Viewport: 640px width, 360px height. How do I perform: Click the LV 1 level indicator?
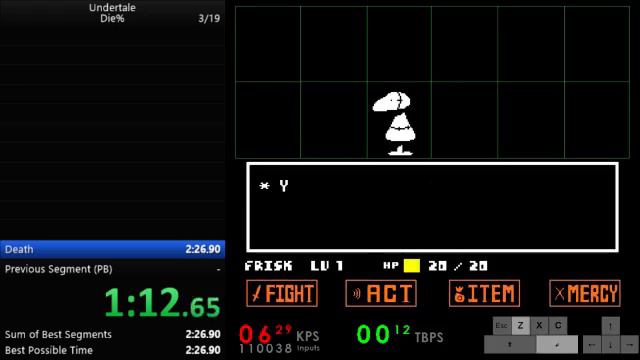[x=327, y=266]
